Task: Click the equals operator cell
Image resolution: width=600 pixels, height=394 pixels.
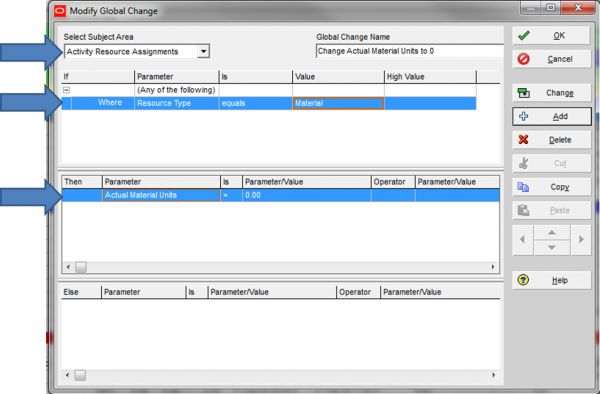Action: click(x=256, y=103)
